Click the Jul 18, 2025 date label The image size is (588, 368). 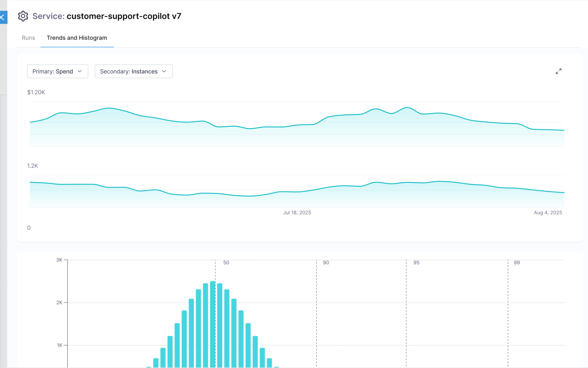(x=297, y=212)
